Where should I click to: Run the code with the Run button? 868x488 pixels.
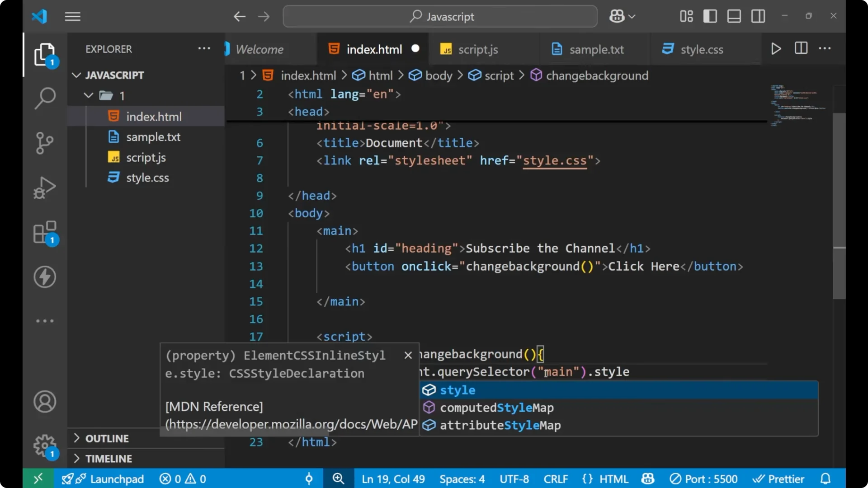coord(776,48)
